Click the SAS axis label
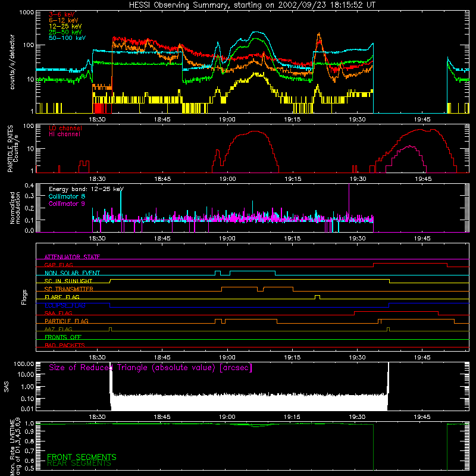The image size is (476, 476). 6,387
